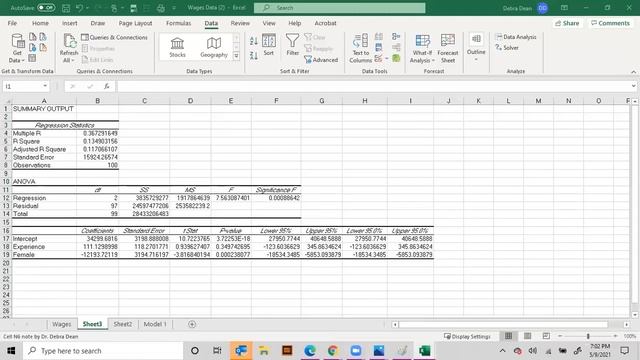
Task: Click the Save icon in title bar
Action: 66,8
